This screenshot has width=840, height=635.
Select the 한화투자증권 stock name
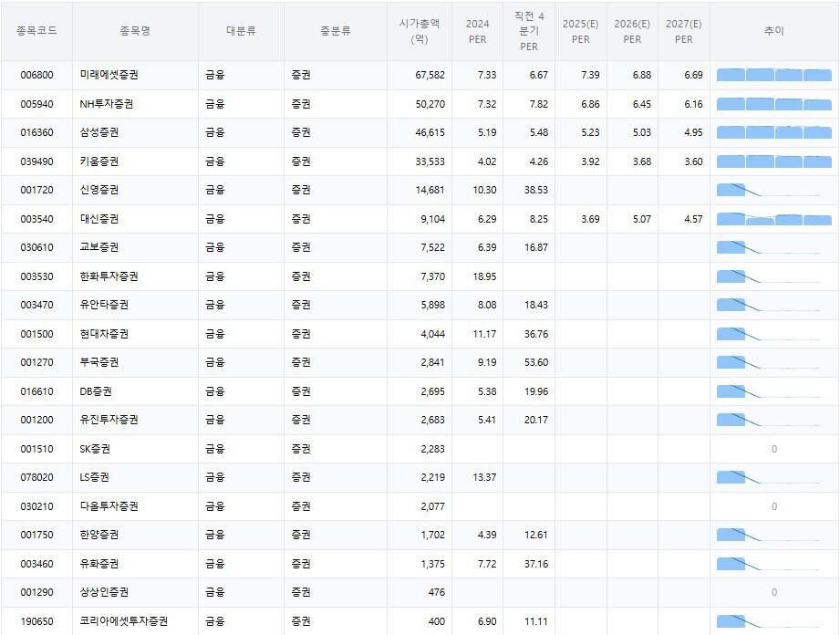tap(109, 276)
